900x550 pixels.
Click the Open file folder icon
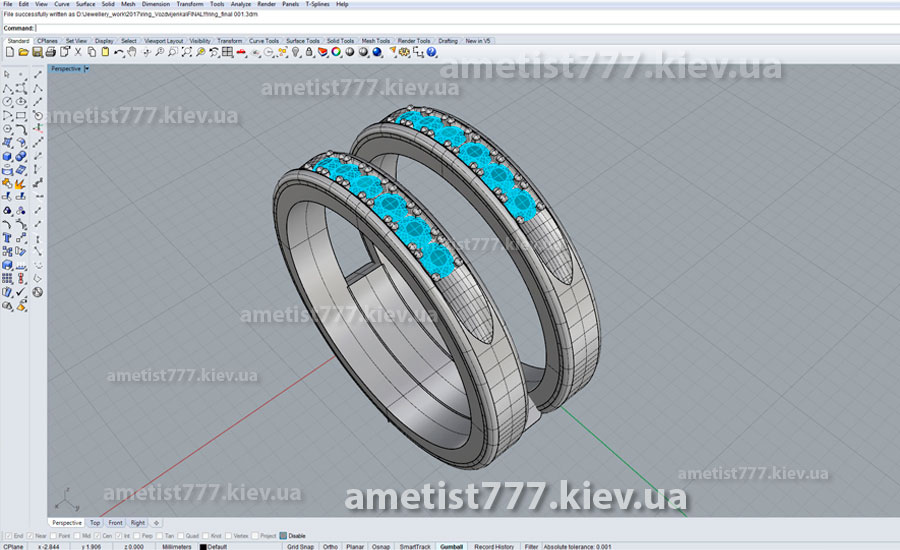23,52
